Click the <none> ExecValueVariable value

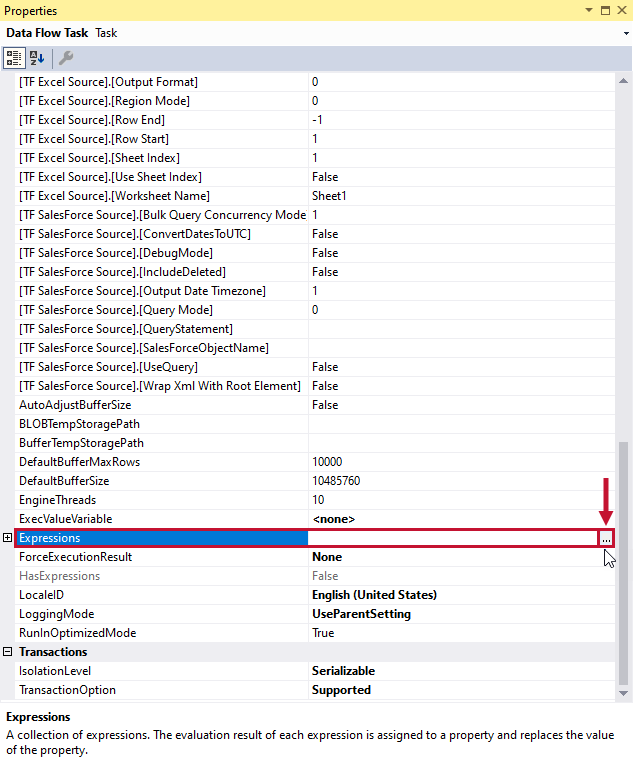point(333,519)
